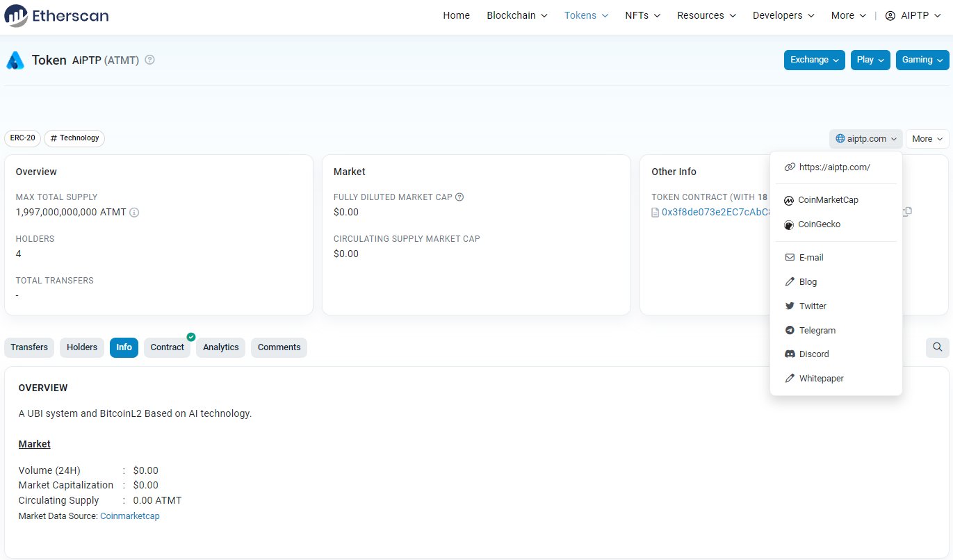Image resolution: width=953 pixels, height=560 pixels.
Task: Click the verified checkmark on Contract tab
Action: coord(190,337)
